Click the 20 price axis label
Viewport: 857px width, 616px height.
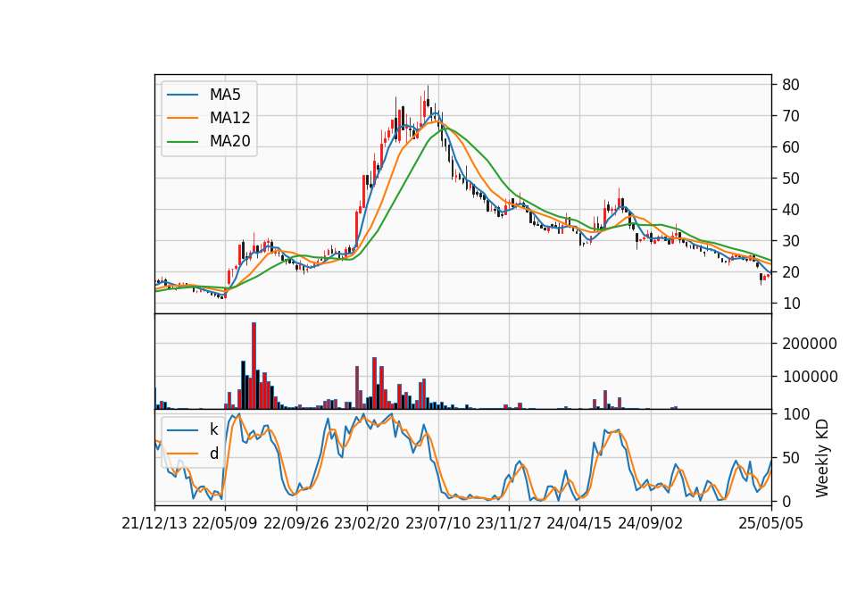791,272
